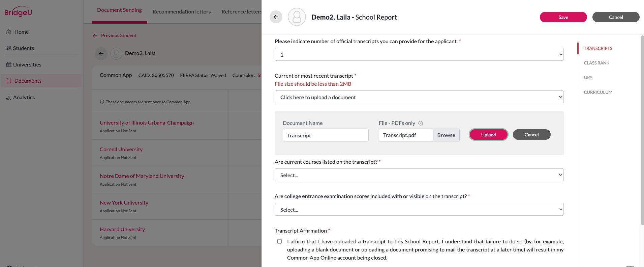Screen dimensions: 644x267
Task: Click the Upload button
Action: pos(489,135)
